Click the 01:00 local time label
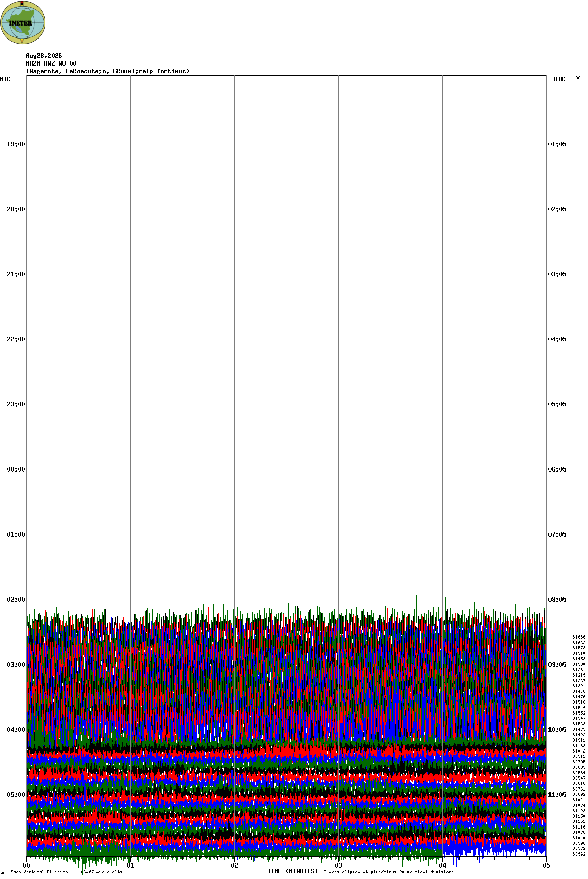 [16, 534]
